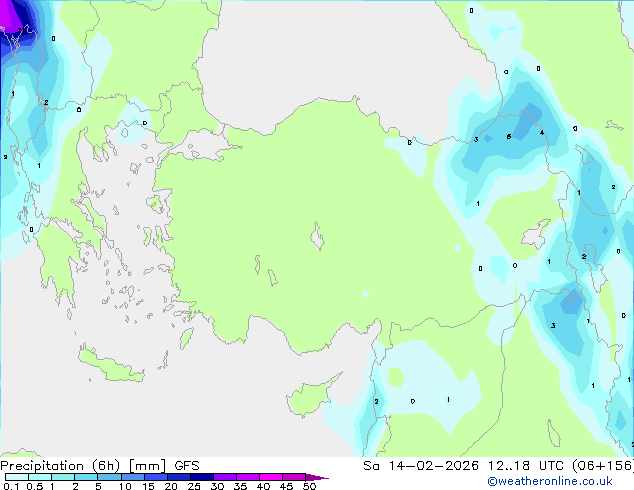Viewport: 634px width, 490px height.
Task: Click the legend label '40'
Action: tap(263, 486)
